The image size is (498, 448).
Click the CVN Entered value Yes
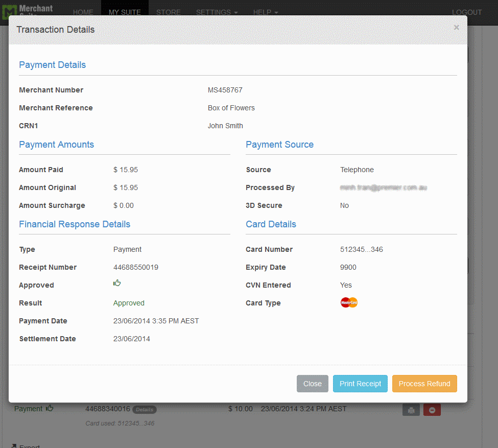[x=346, y=286]
